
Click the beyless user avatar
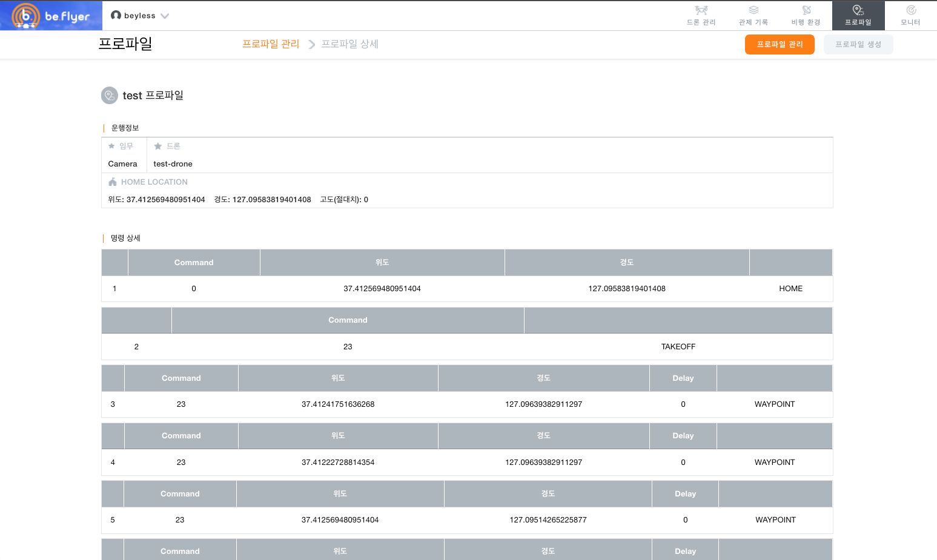pyautogui.click(x=116, y=15)
